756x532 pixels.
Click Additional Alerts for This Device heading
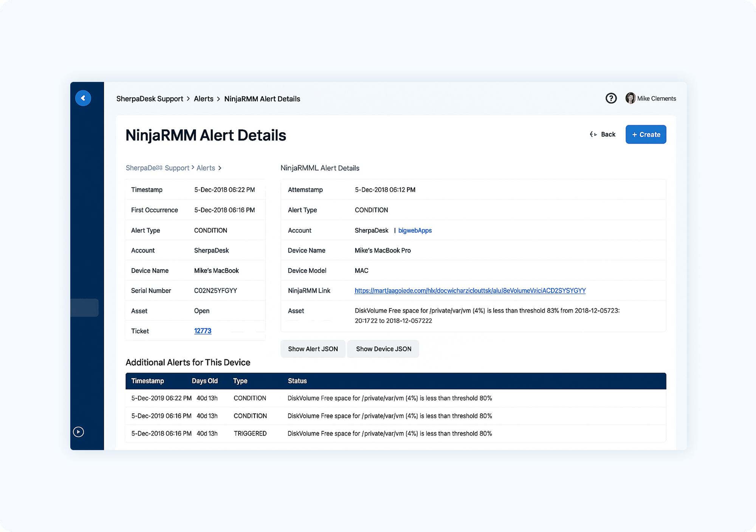[x=188, y=363]
